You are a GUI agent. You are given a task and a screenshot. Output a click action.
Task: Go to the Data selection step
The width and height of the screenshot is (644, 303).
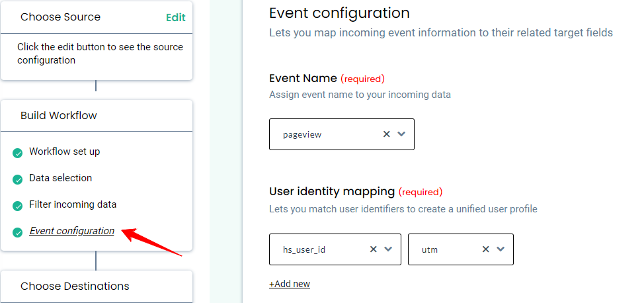[x=60, y=178]
